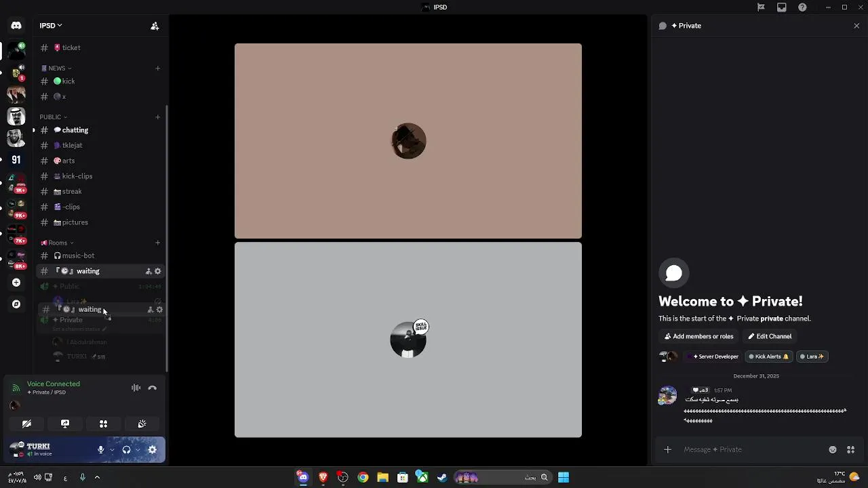
Task: Add a server with plus icon
Action: click(16, 282)
